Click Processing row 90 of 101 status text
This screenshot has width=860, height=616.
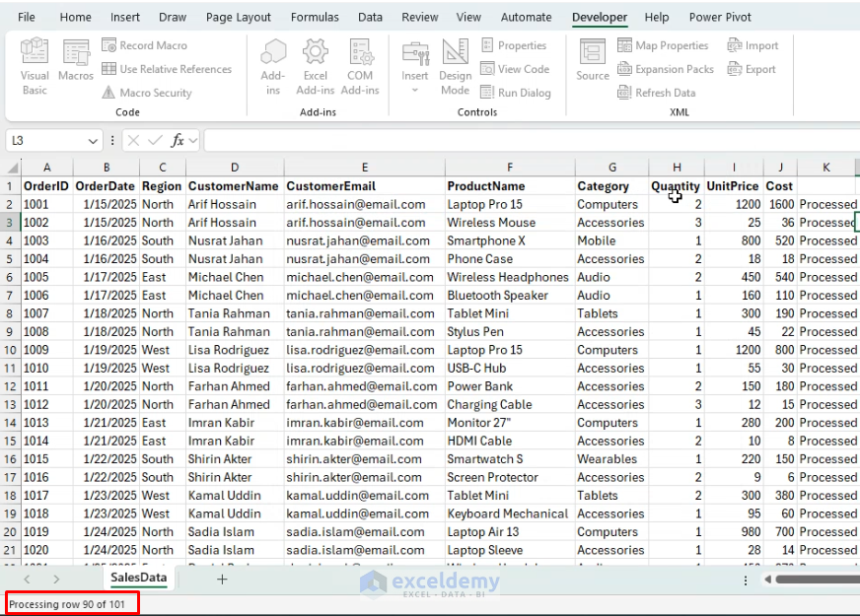67,604
